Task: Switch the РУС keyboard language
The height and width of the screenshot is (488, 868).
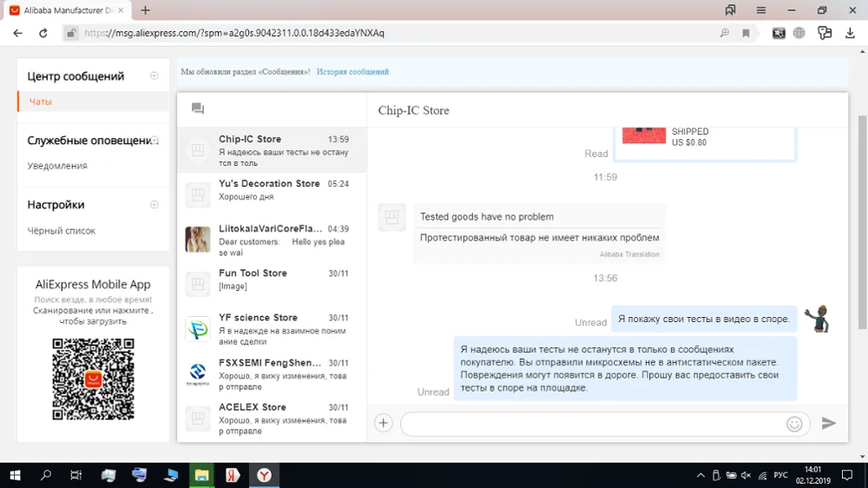Action: tap(780, 475)
